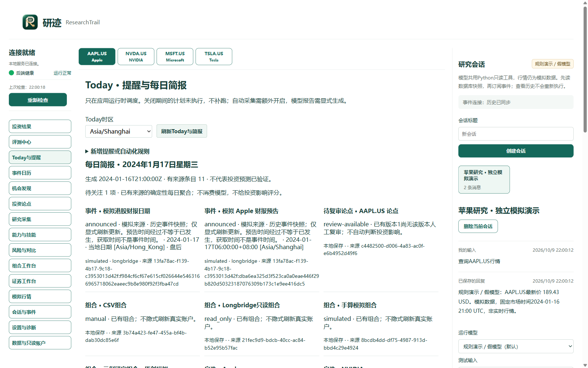Screen dimensions: 588x368
Task: Click the ResearchTrail logo icon
Action: tap(30, 22)
